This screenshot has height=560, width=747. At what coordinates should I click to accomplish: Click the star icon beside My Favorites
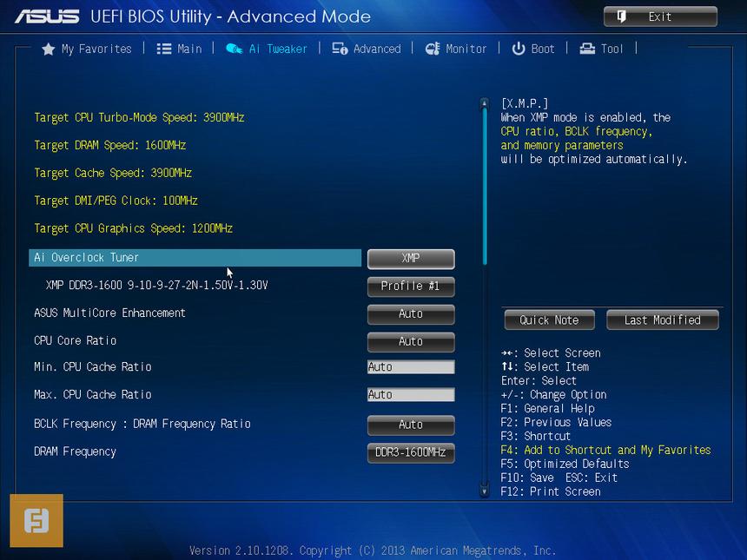(49, 49)
